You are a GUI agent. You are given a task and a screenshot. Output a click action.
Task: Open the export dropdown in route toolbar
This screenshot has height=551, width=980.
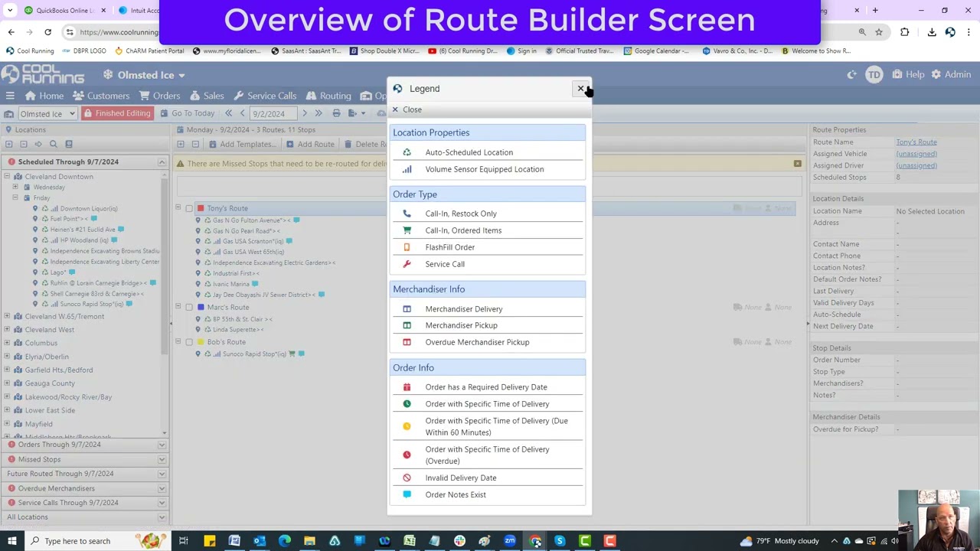click(x=357, y=113)
